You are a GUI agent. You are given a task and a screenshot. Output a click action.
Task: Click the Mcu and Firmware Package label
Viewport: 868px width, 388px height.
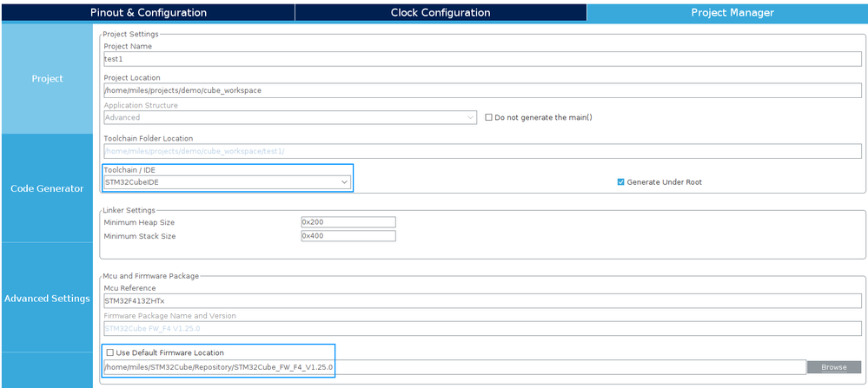tap(150, 276)
